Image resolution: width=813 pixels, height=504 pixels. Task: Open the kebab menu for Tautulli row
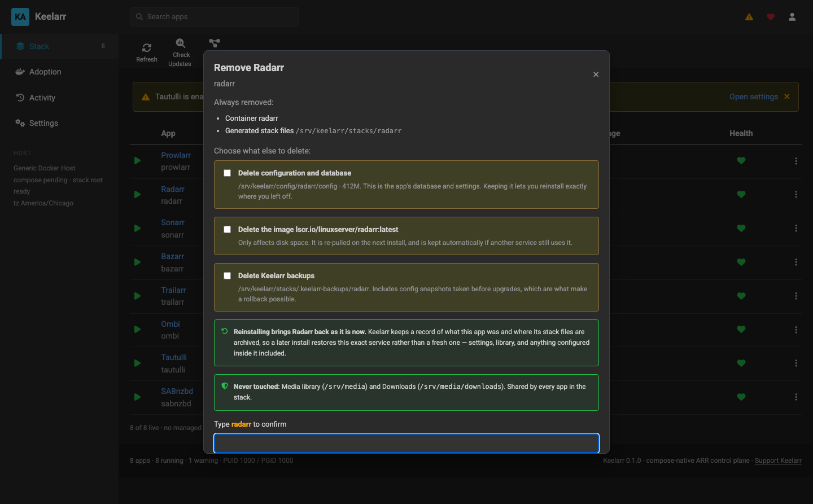(x=796, y=363)
